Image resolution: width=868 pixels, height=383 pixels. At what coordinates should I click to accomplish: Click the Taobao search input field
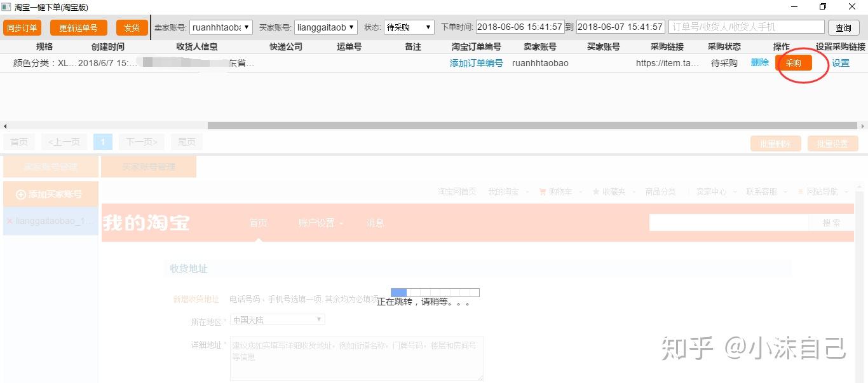[x=729, y=223]
